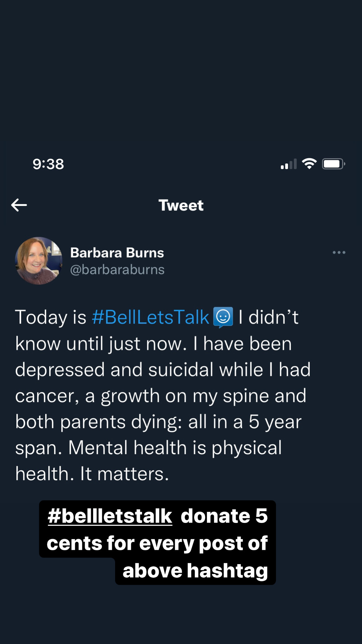Tap the battery status icon
This screenshot has height=644, width=362.
click(333, 164)
